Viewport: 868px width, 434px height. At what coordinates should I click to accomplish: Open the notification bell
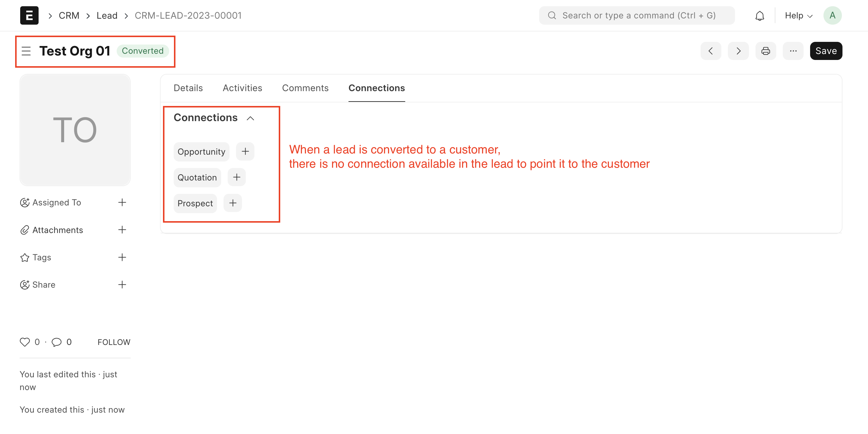[760, 15]
